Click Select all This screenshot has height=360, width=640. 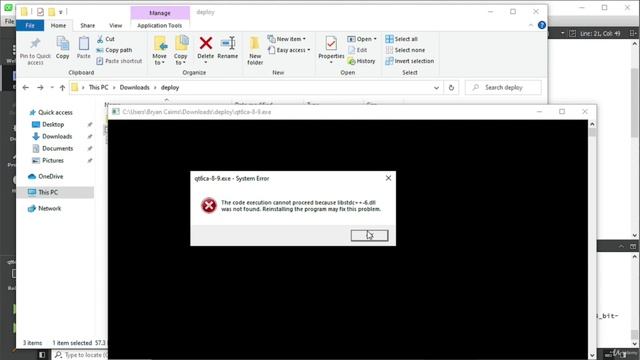pos(402,39)
